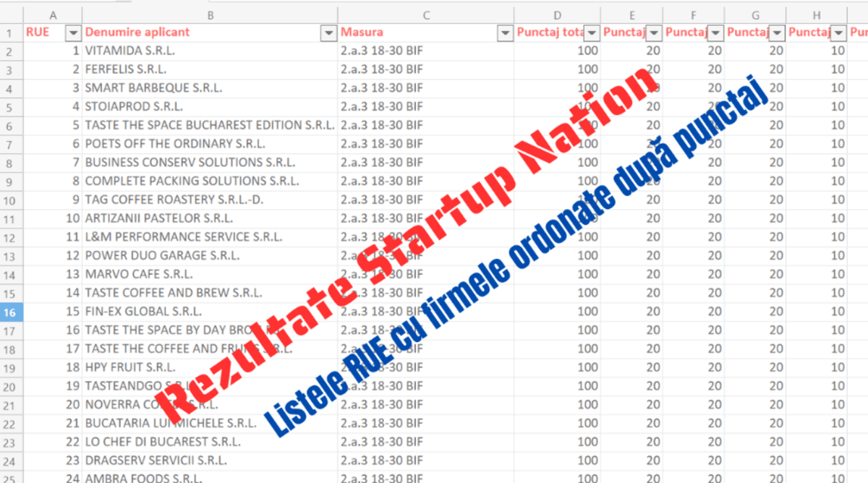The height and width of the screenshot is (483, 868).
Task: Select the cell 'POETS OFF THE ORDINARY S.R.L.'
Action: (210, 144)
